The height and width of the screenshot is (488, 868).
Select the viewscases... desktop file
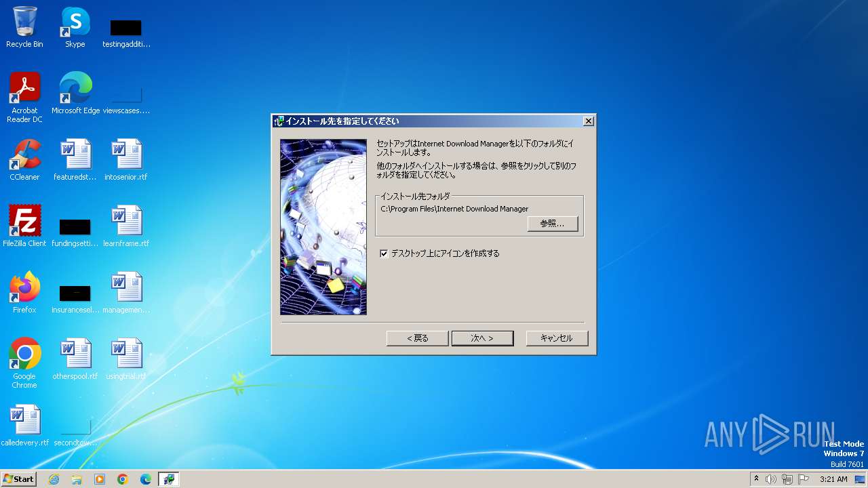tap(126, 98)
